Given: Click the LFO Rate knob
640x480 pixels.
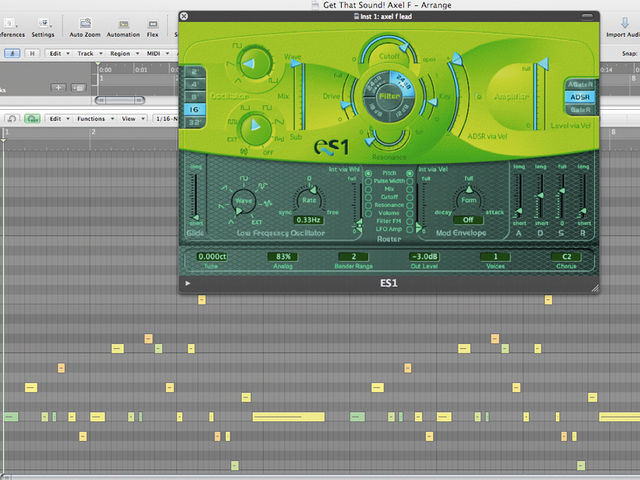Looking at the screenshot, I should pos(309,199).
